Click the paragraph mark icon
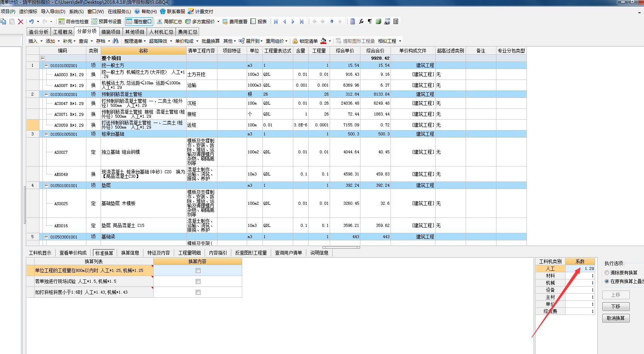644x354 pixels. (370, 21)
